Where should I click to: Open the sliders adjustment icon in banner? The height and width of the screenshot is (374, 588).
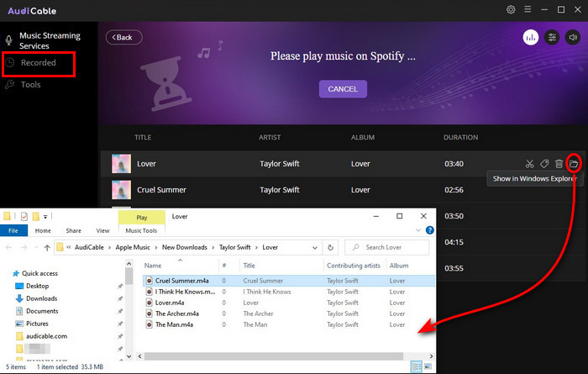tap(552, 37)
